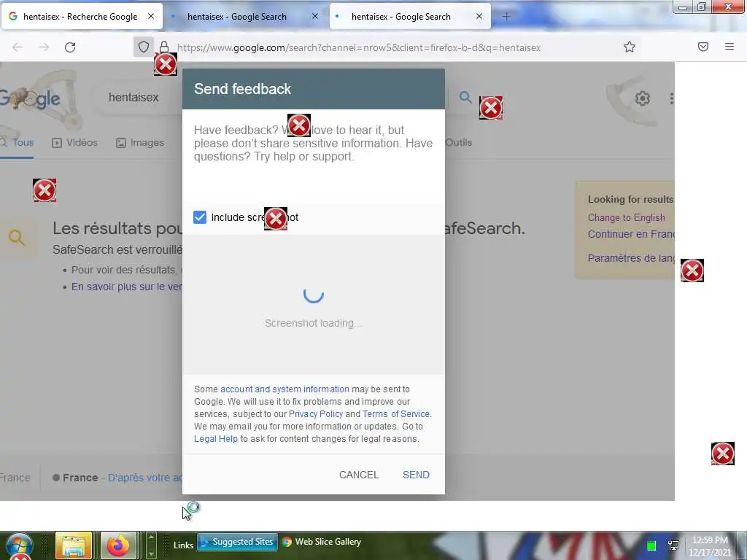Open the Windows Start menu
This screenshot has height=560, width=747.
coord(20,545)
